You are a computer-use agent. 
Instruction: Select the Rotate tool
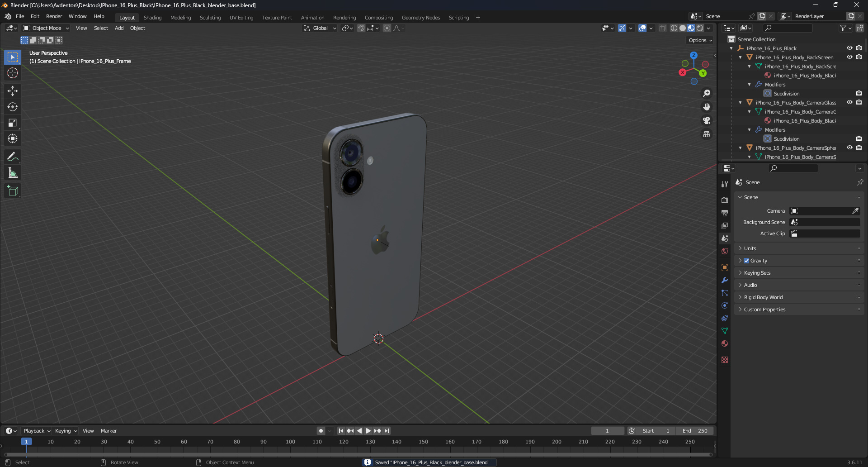tap(13, 107)
